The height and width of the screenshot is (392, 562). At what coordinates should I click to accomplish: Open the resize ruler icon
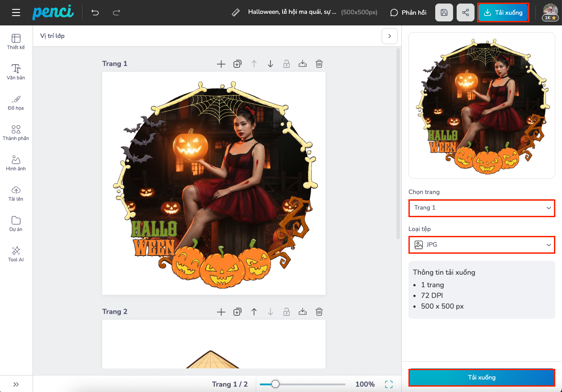pos(236,12)
